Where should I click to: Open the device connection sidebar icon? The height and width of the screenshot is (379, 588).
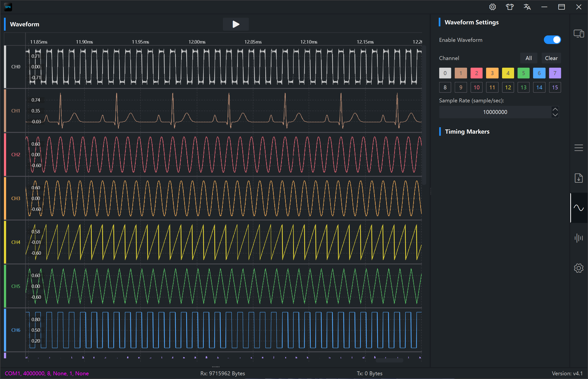click(579, 33)
